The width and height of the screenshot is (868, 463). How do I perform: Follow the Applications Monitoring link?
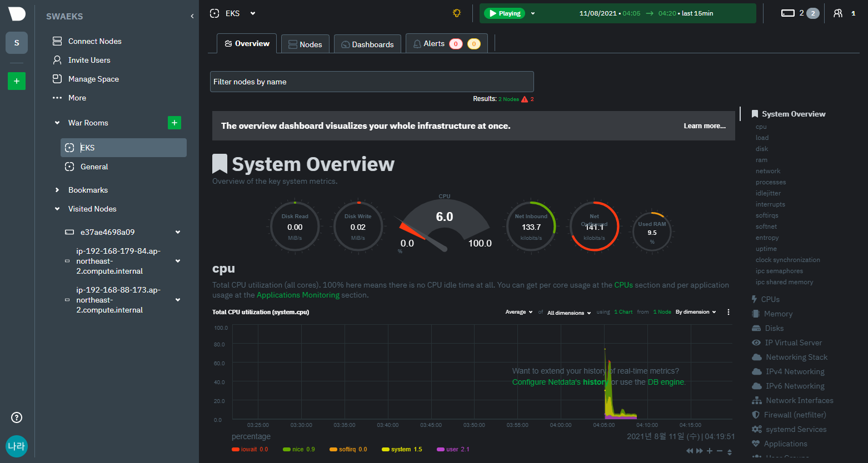pos(298,295)
